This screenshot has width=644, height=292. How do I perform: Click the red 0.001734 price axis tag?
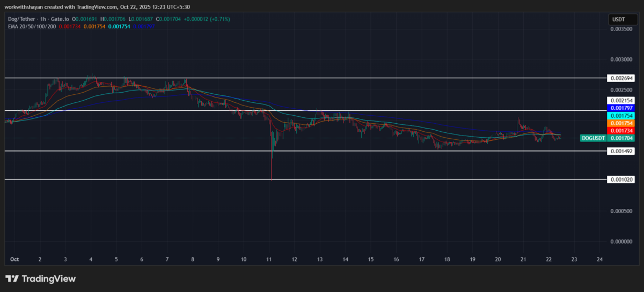pyautogui.click(x=621, y=130)
